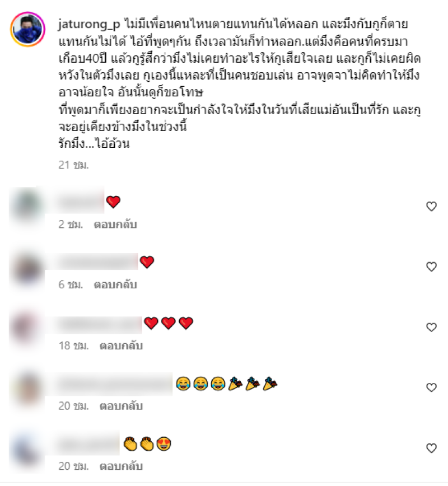Image resolution: width=448 pixels, height=486 pixels.
Task: Reply to the 6-hour-old comment
Action: point(115,284)
